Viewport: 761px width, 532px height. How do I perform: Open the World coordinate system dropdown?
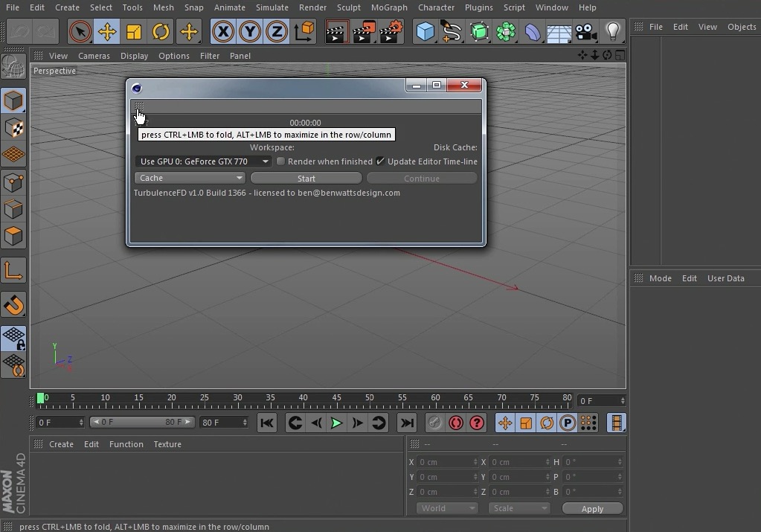(x=447, y=508)
